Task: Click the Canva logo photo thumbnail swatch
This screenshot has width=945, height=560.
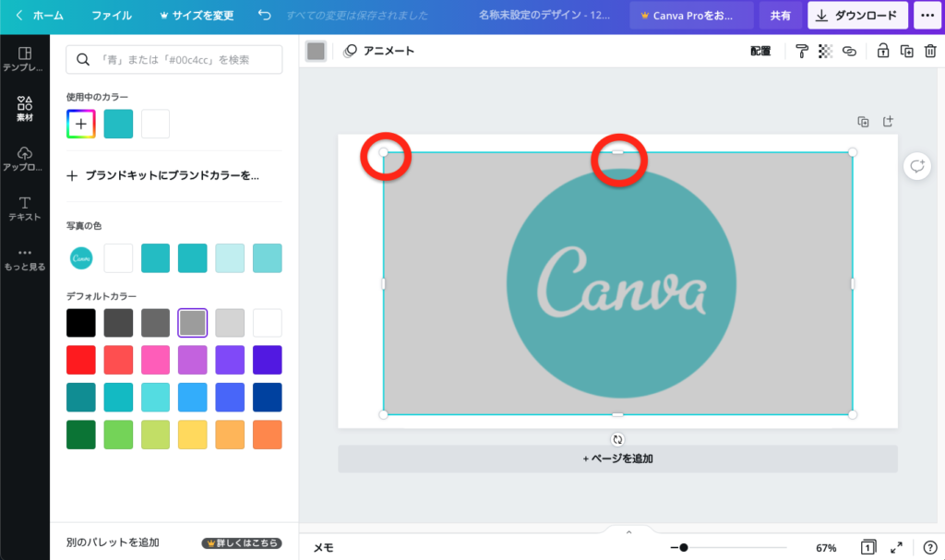Action: click(81, 258)
